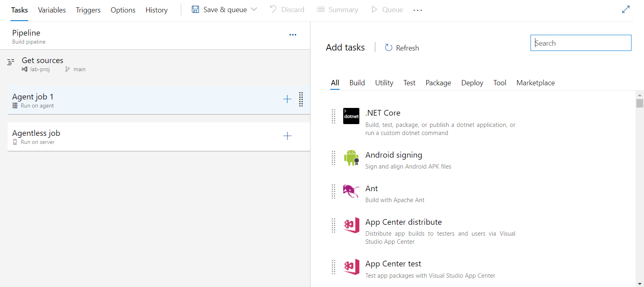Grab the Agent job 1 drag handle
644x287 pixels.
[x=301, y=99]
